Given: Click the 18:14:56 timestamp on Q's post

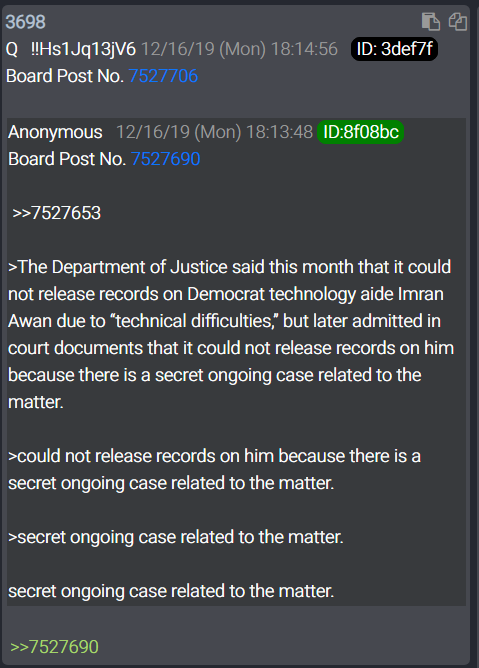Looking at the screenshot, I should click(x=304, y=49).
